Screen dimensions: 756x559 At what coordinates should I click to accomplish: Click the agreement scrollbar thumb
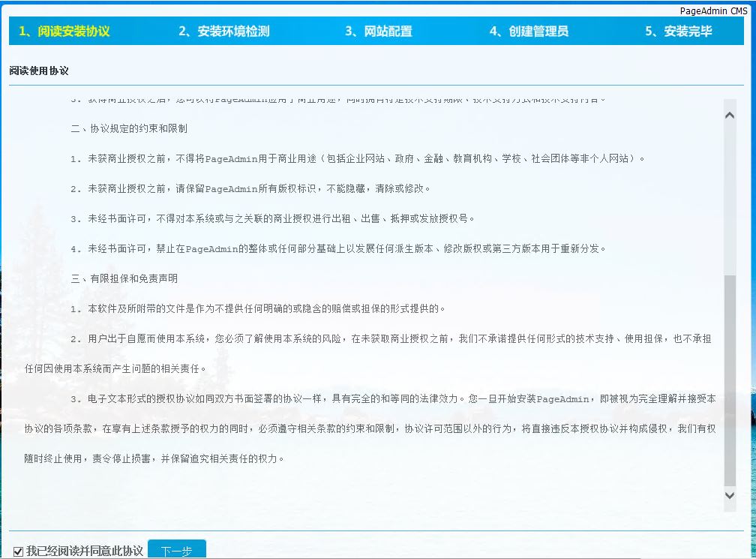[x=730, y=380]
